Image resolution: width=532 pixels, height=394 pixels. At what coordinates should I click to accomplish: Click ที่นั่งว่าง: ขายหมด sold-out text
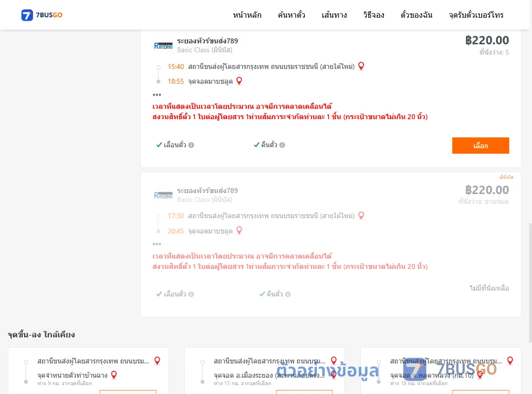tap(484, 201)
